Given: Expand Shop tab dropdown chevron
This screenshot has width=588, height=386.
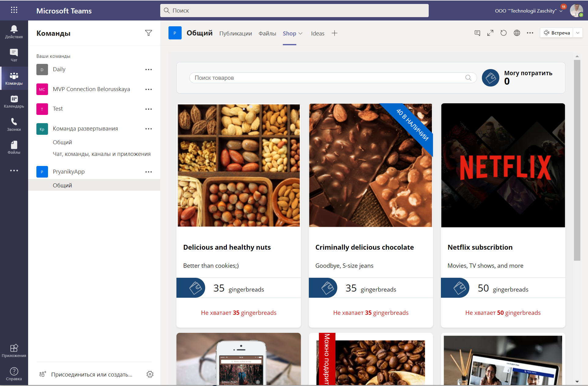Looking at the screenshot, I should tap(300, 34).
